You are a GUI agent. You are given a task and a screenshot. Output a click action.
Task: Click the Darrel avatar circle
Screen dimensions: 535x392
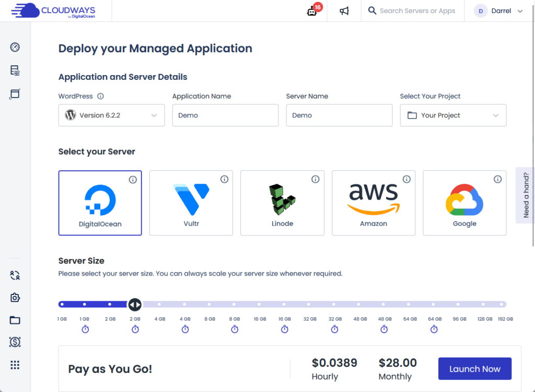tap(481, 11)
